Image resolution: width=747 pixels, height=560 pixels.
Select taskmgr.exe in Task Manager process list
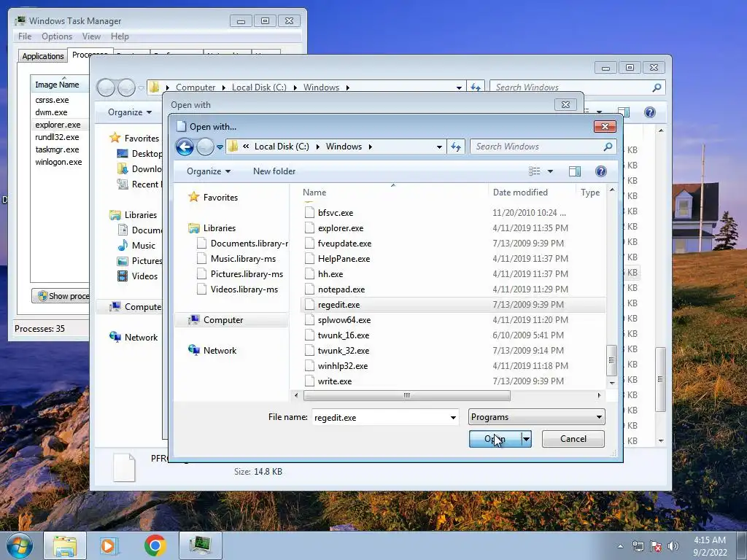click(57, 149)
